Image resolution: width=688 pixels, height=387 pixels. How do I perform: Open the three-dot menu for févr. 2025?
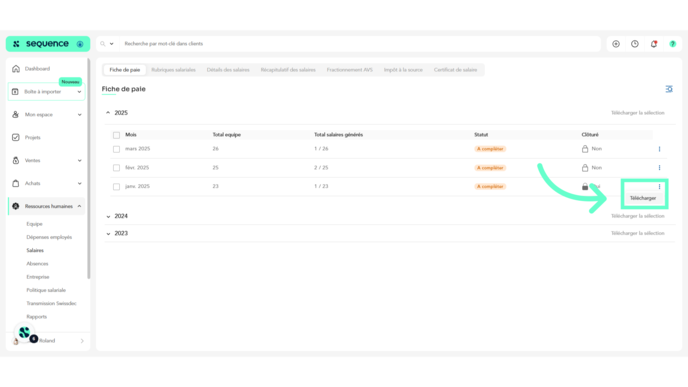point(659,168)
